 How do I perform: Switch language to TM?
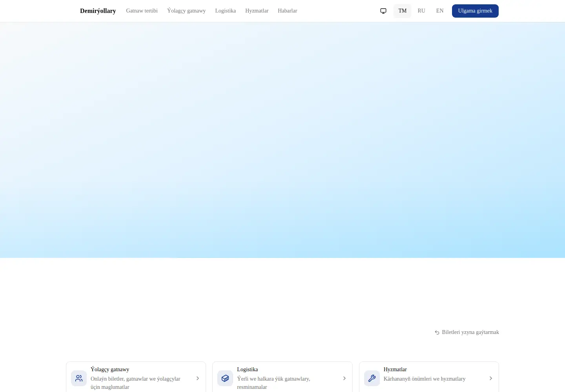(402, 11)
